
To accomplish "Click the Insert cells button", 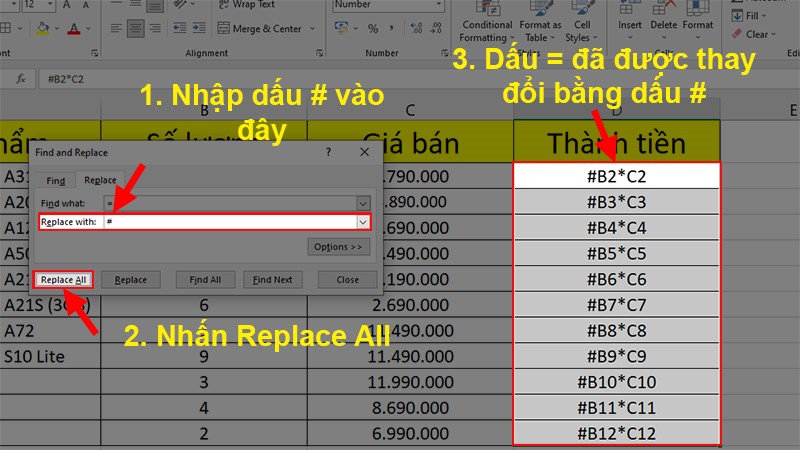I will 630,21.
